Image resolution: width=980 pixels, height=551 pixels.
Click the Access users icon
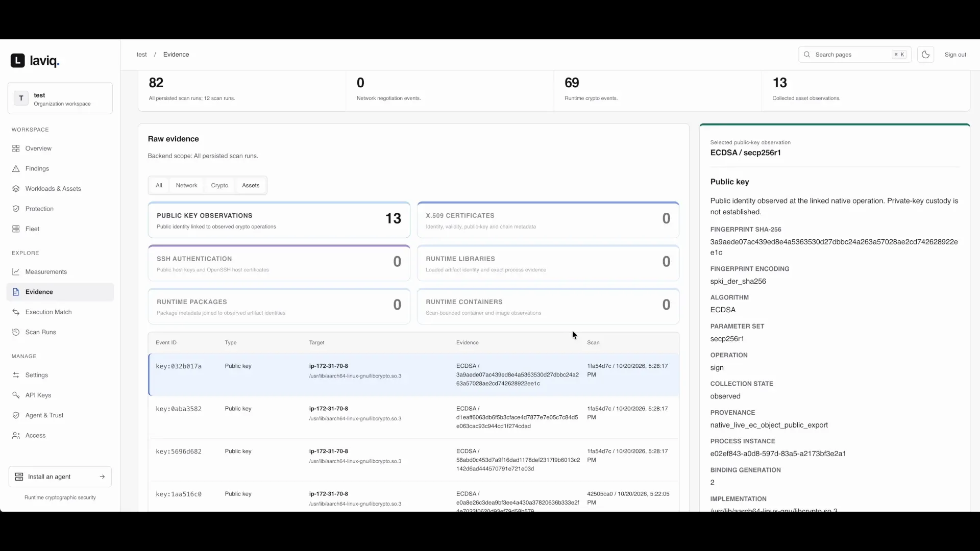16,436
